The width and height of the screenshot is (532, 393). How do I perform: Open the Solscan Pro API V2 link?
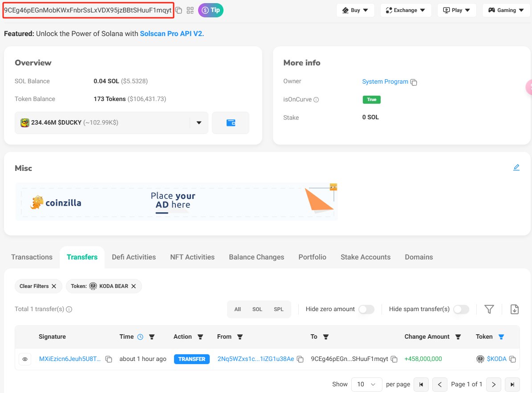click(172, 33)
